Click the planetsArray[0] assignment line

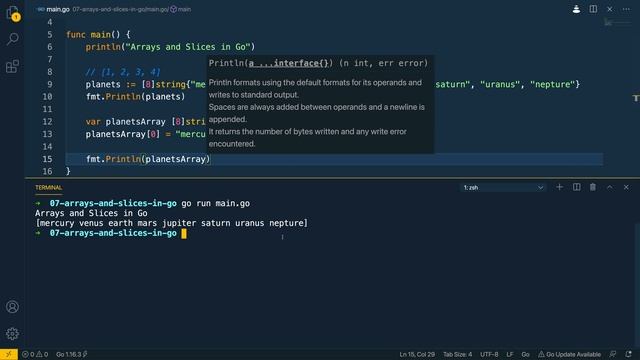coord(145,134)
